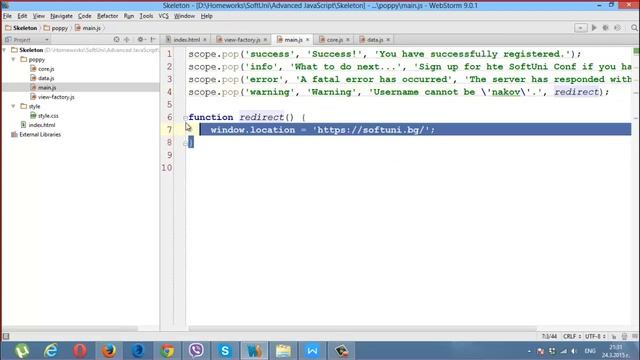
Task: Click the editor horizontal scrollbar
Action: point(362,329)
